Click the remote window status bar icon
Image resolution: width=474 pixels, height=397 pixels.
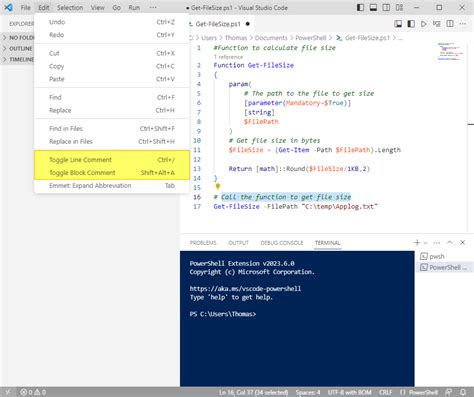8,392
